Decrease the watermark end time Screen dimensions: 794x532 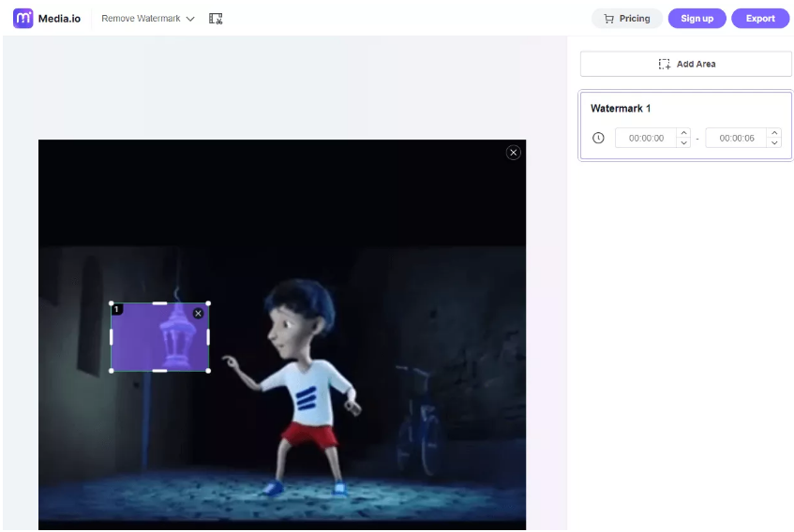pos(774,143)
